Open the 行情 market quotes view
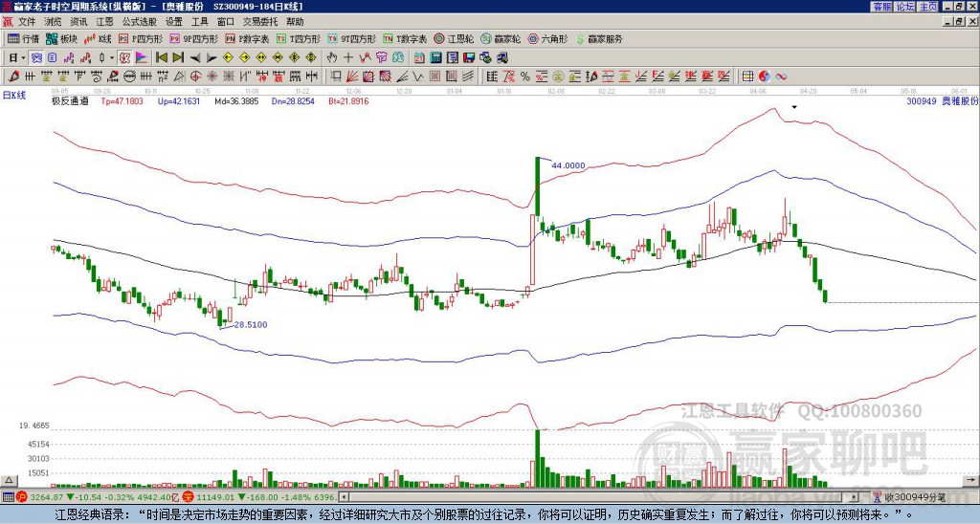This screenshot has height=524, width=980. (x=23, y=38)
